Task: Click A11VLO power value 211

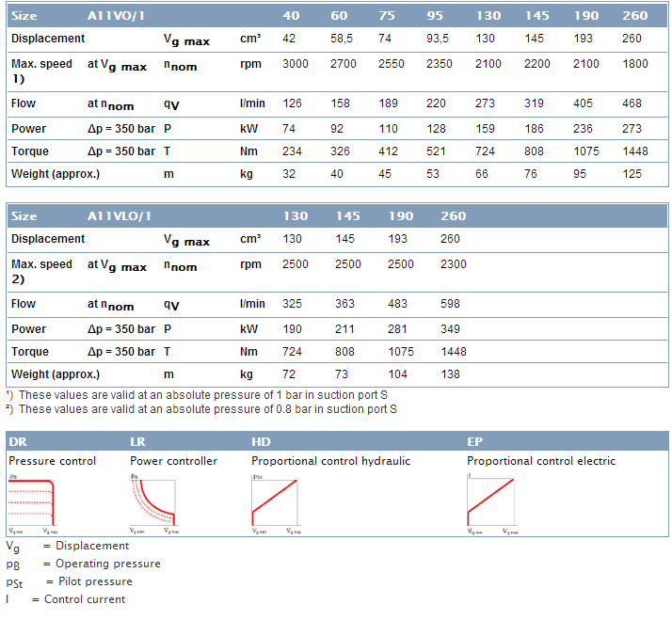Action: coord(345,329)
